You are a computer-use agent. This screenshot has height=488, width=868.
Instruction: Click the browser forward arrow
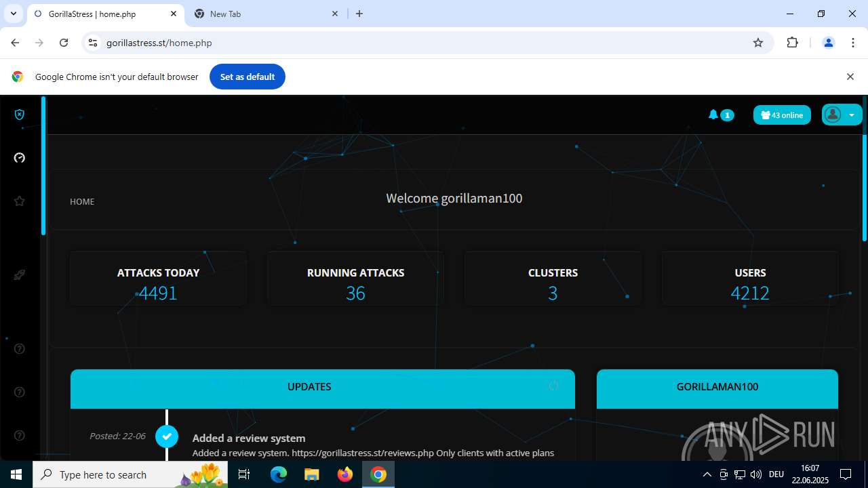coord(39,43)
